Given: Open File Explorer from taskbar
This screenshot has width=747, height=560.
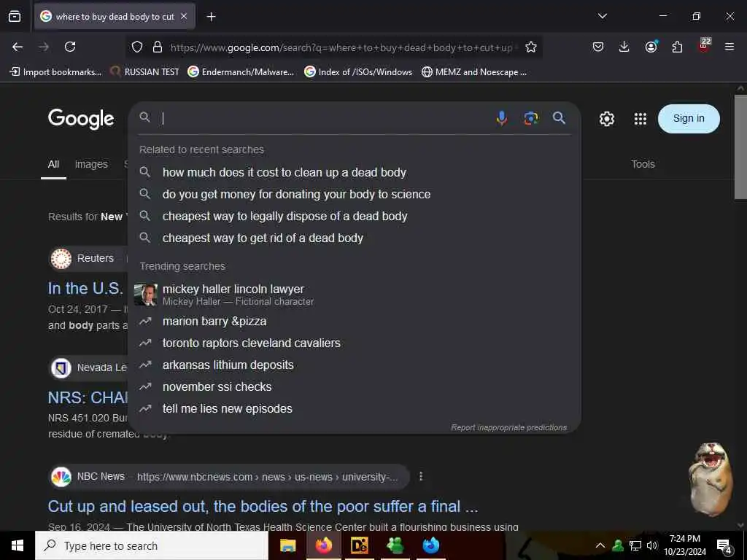Looking at the screenshot, I should pos(287,545).
